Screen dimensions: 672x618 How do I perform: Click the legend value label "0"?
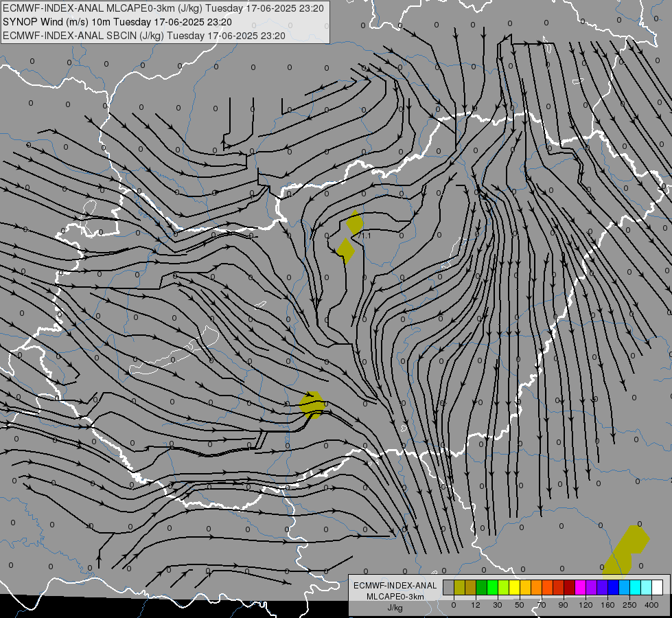coord(454,605)
